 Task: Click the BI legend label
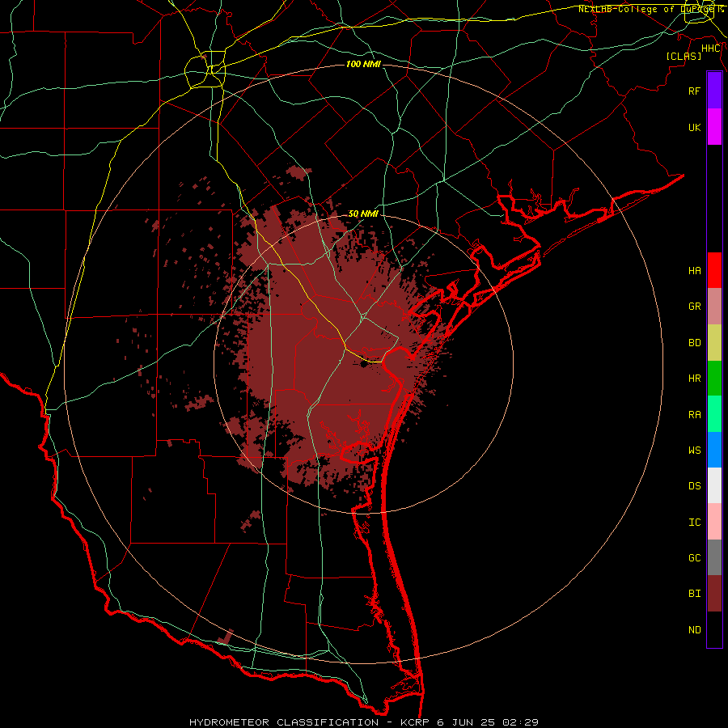[x=694, y=594]
